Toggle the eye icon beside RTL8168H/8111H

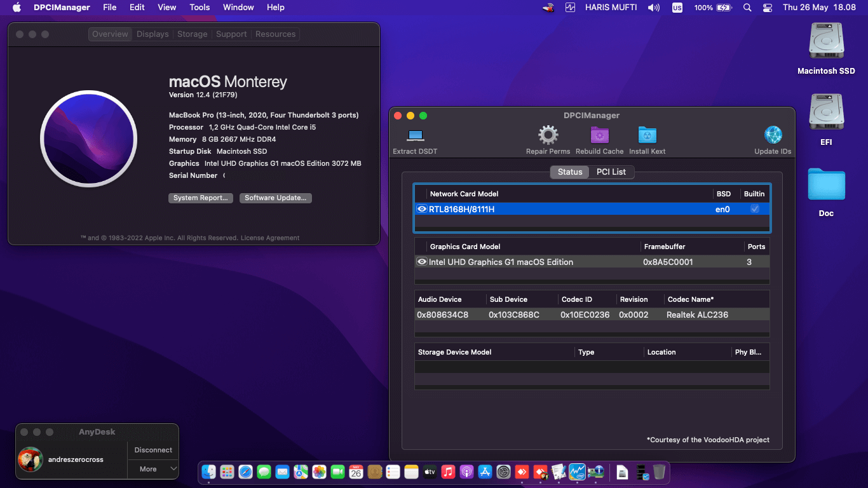click(421, 209)
